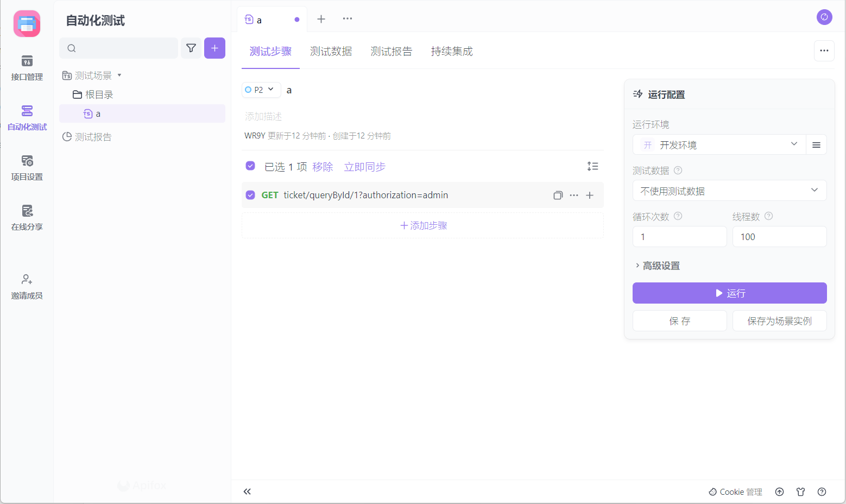
Task: Open the 开发环境 environment dropdown
Action: point(719,144)
